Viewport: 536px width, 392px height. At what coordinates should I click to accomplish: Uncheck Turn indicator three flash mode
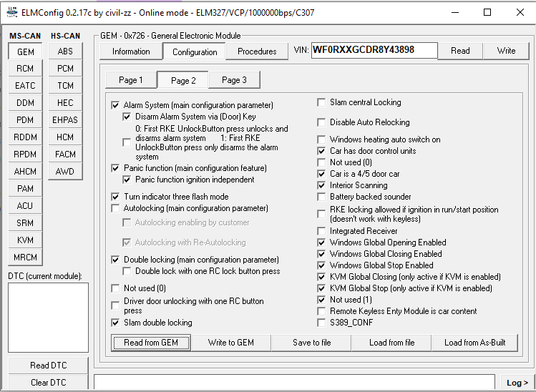click(x=116, y=197)
